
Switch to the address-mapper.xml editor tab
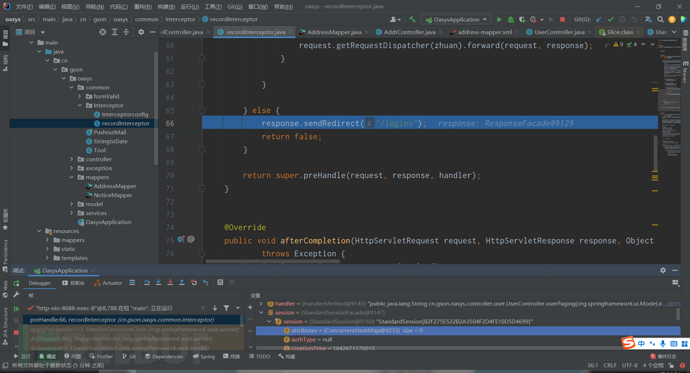tap(484, 32)
